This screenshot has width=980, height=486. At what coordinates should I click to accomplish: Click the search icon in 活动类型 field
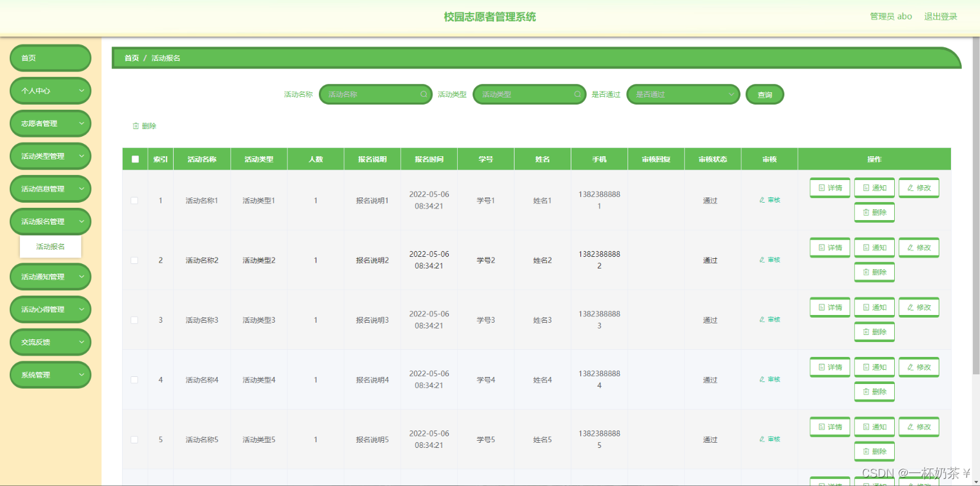point(578,94)
